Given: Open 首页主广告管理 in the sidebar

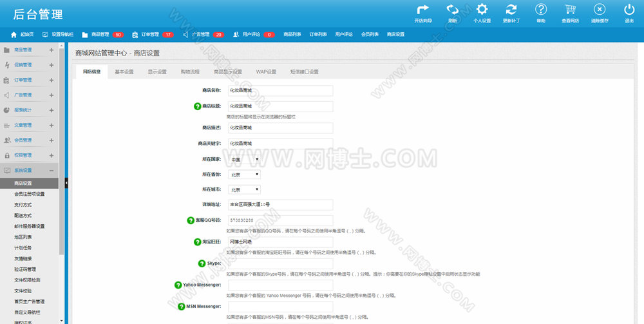Looking at the screenshot, I should [x=30, y=302].
